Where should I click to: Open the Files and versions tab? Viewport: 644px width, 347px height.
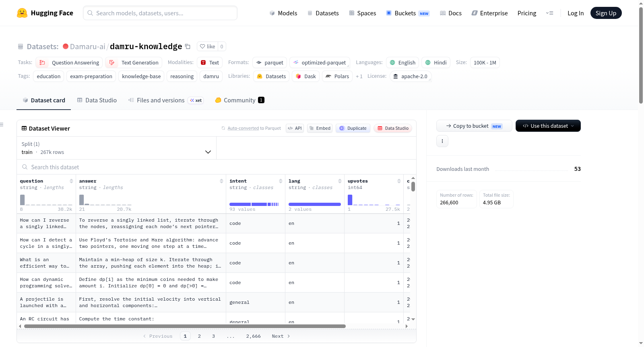point(165,100)
